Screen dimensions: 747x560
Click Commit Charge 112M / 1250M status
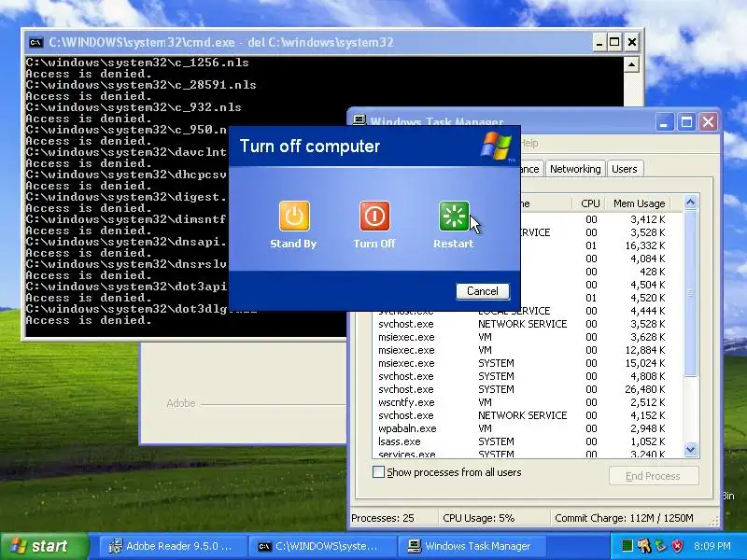(x=624, y=518)
